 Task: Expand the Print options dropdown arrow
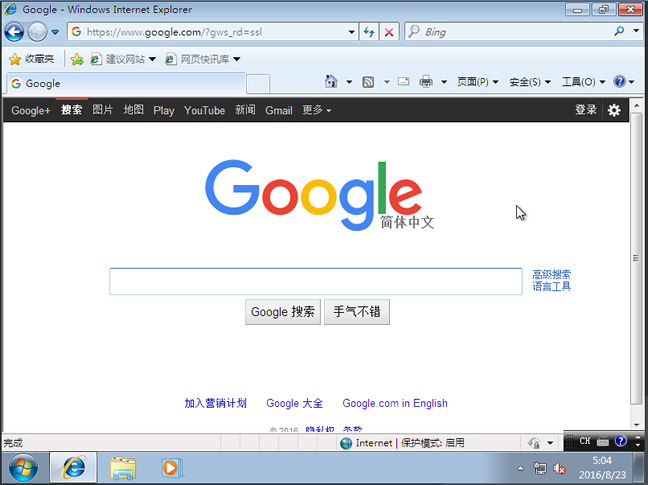tap(444, 82)
